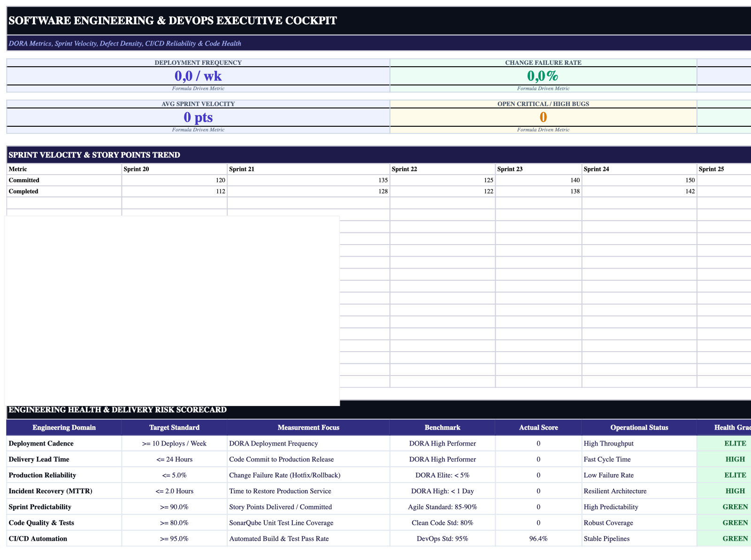The width and height of the screenshot is (751, 560).
Task: Click the white chart placeholder over the sprint table
Action: tap(172, 311)
